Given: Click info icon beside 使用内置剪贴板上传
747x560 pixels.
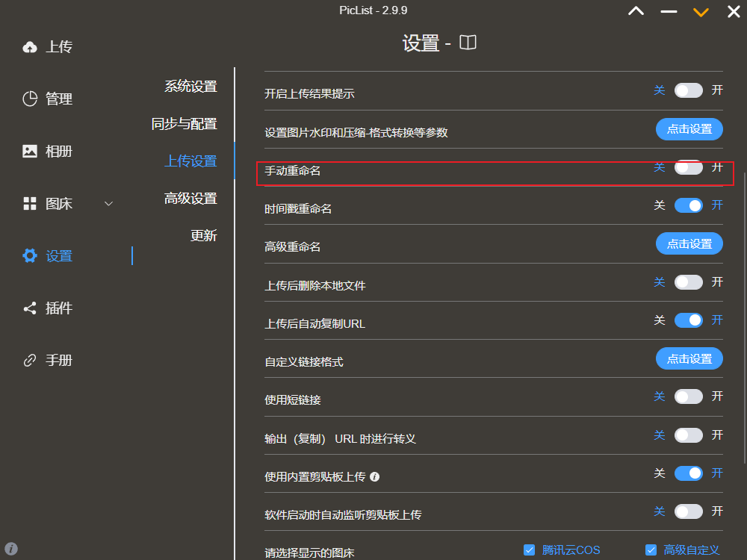Looking at the screenshot, I should click(375, 476).
